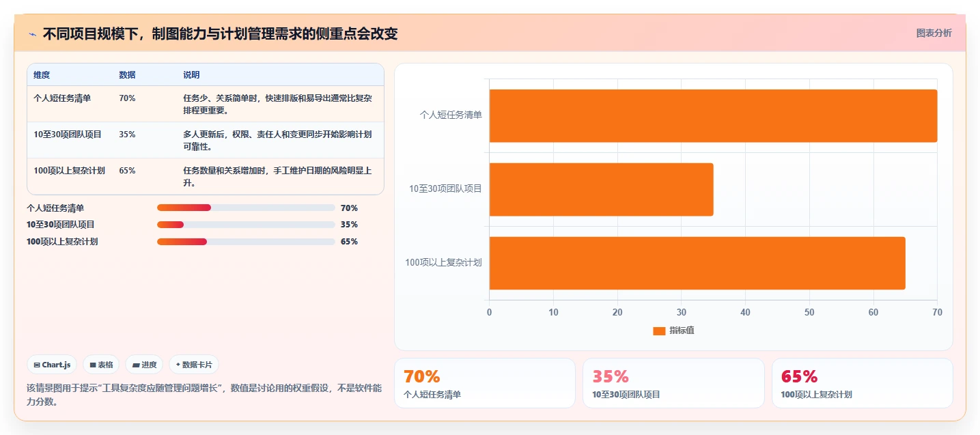
Task: Click the 70% beside the progress bar
Action: tap(349, 208)
